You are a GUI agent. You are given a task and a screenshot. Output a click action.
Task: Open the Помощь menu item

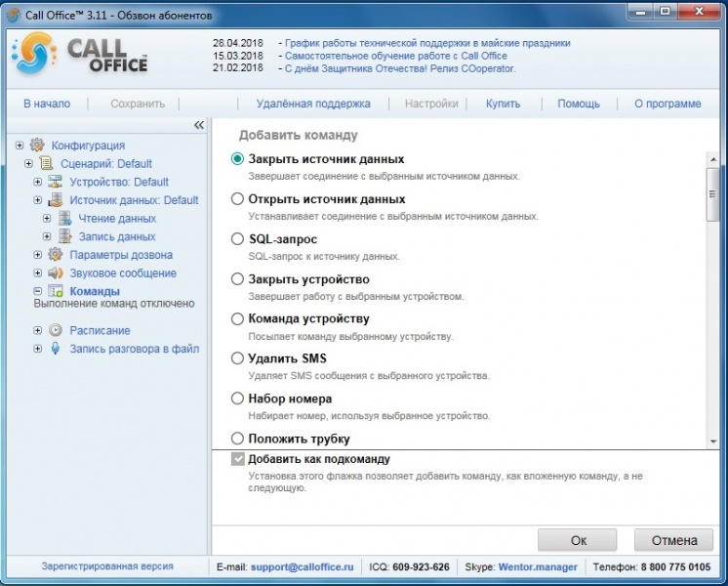[x=579, y=104]
